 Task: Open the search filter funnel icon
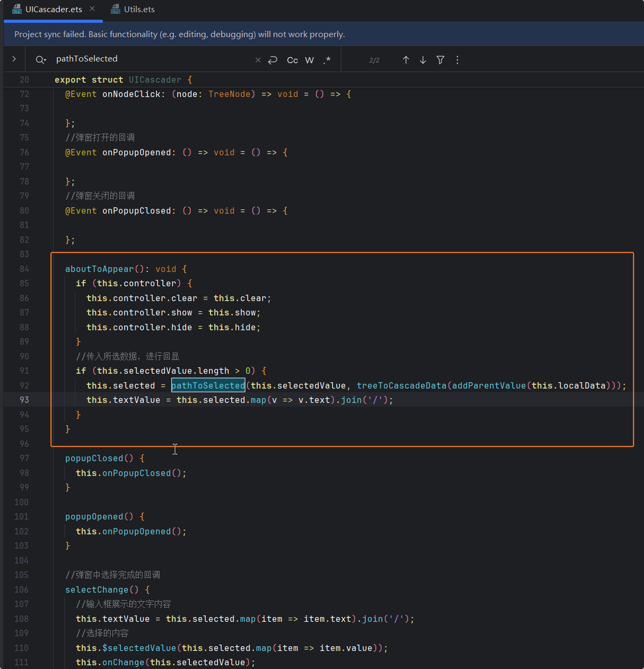[440, 60]
